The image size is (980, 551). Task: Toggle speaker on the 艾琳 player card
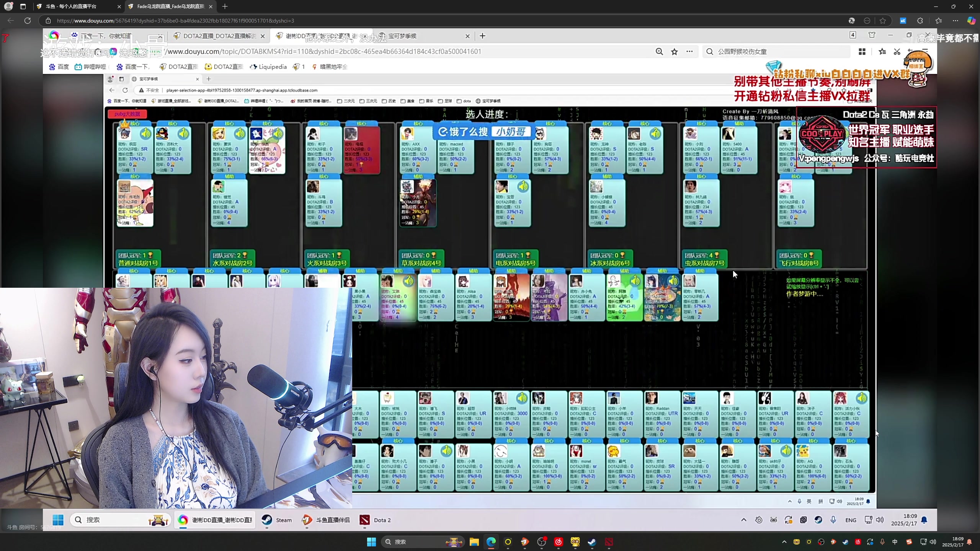tap(408, 281)
